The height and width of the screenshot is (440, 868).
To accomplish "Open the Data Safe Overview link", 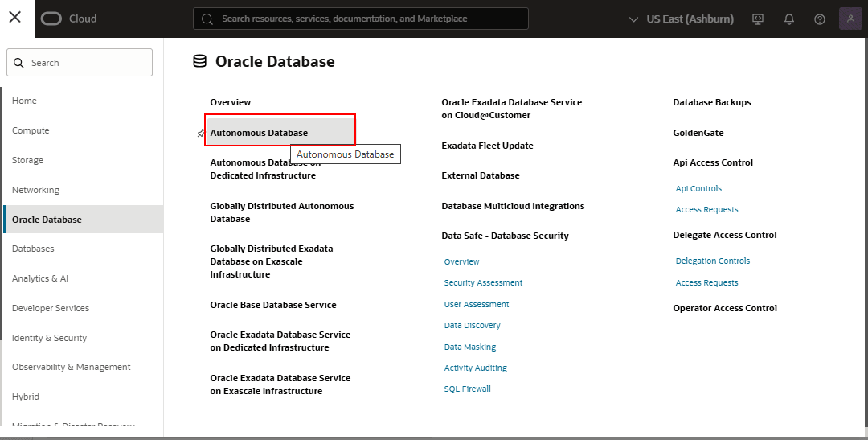I will click(461, 261).
